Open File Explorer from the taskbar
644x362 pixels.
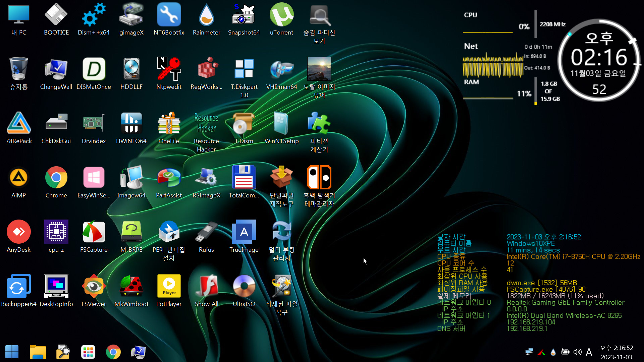[x=38, y=352]
